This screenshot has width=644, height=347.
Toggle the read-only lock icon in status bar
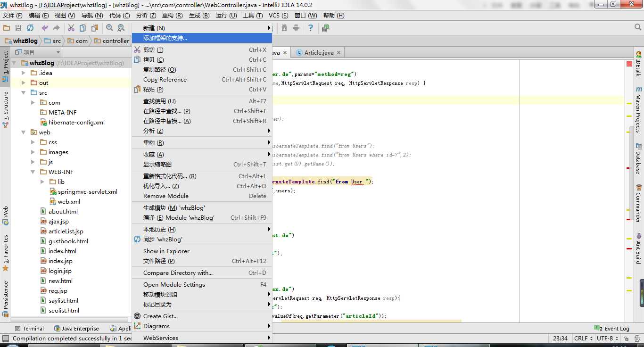627,338
